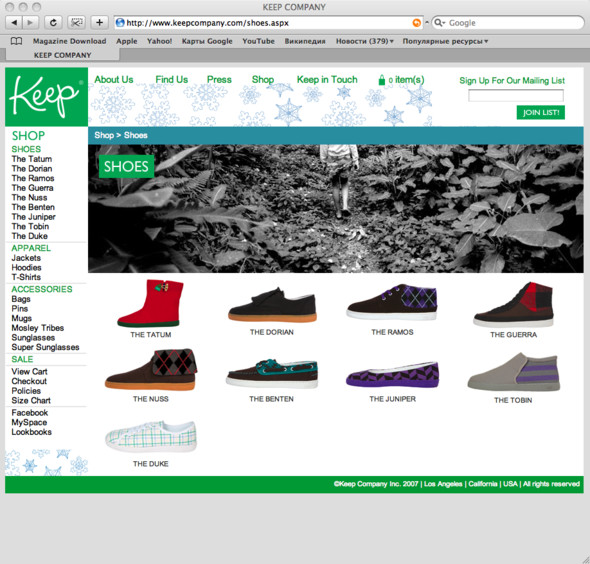Open the Карты Google bookmark

pyautogui.click(x=207, y=41)
